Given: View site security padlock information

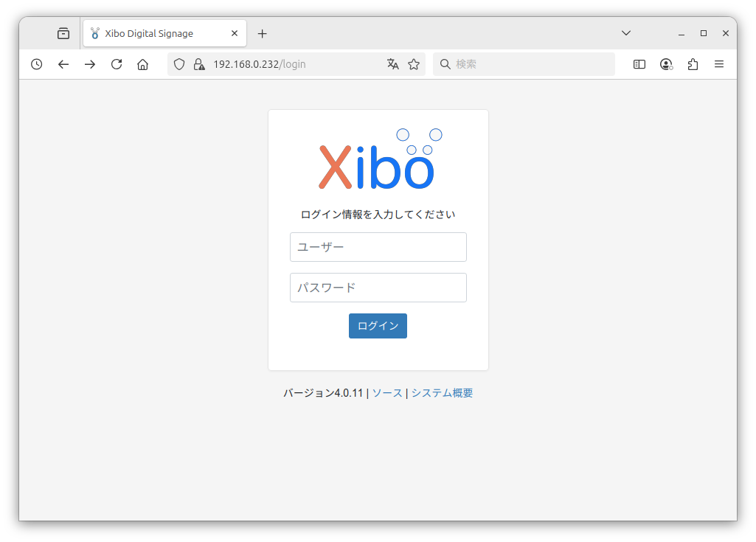Looking at the screenshot, I should click(x=198, y=64).
